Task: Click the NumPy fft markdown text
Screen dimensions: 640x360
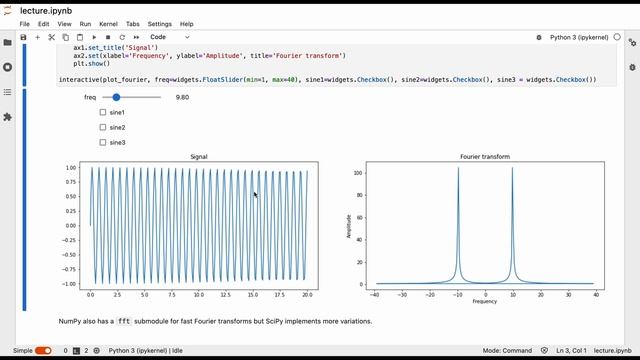Action: point(215,321)
